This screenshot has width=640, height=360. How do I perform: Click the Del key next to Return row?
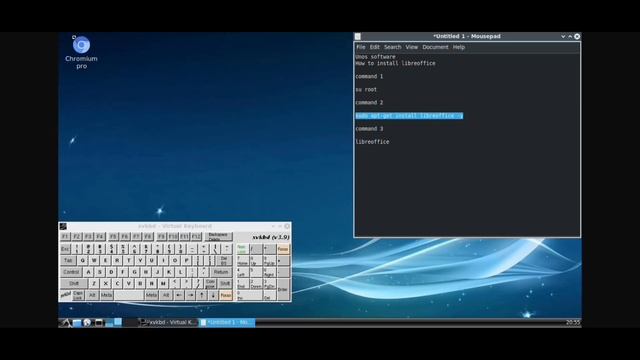[224, 260]
